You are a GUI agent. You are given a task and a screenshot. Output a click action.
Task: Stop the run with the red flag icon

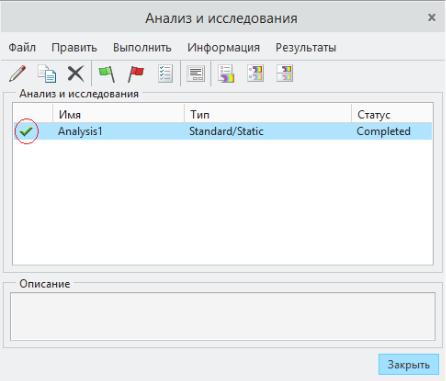[136, 74]
